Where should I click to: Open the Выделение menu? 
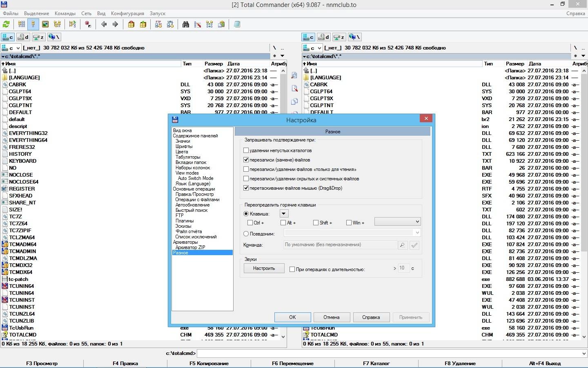(x=36, y=13)
